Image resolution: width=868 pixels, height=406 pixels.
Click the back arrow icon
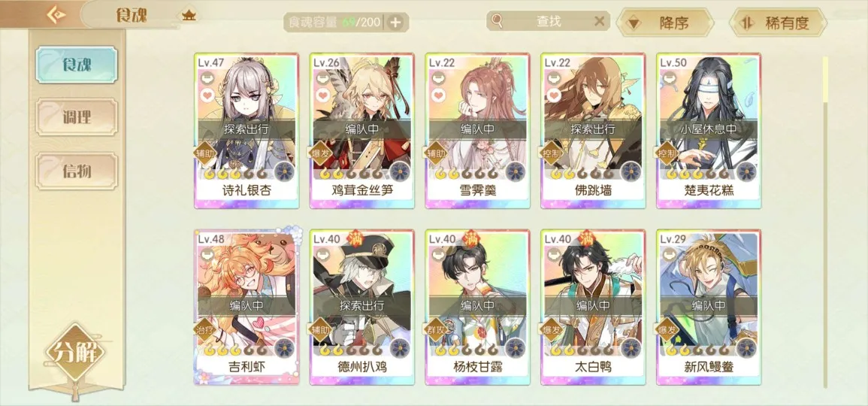[x=56, y=15]
